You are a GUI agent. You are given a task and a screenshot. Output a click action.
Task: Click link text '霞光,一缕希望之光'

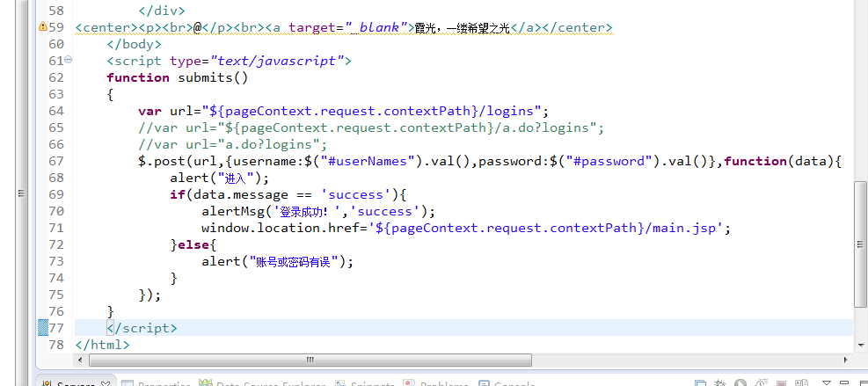[x=462, y=28]
